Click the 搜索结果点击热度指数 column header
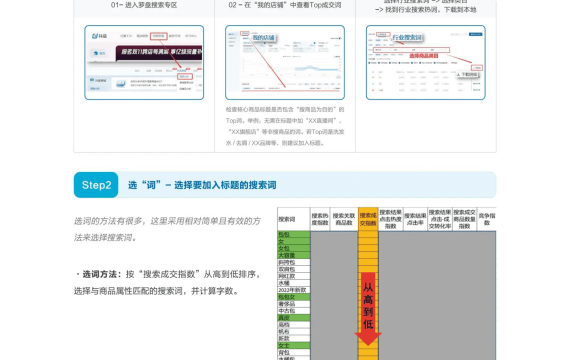The width and height of the screenshot is (570, 360). [391, 219]
